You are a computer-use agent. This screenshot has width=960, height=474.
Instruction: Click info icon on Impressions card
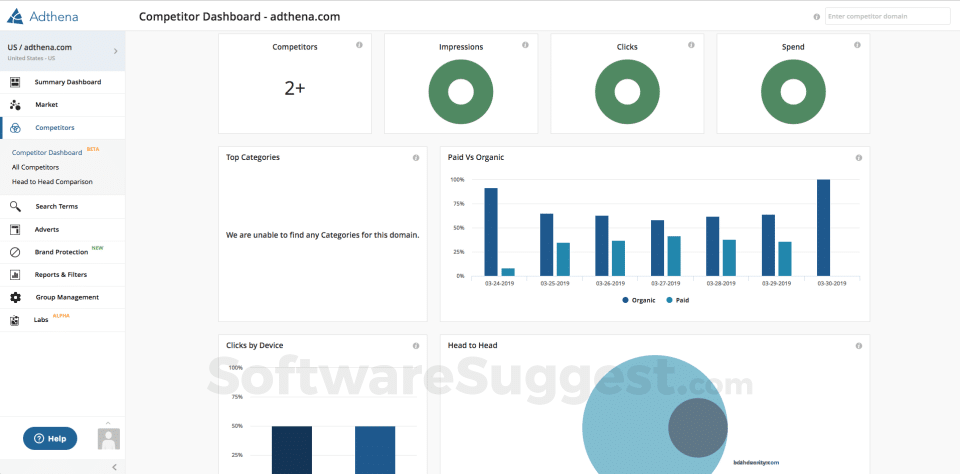click(525, 45)
